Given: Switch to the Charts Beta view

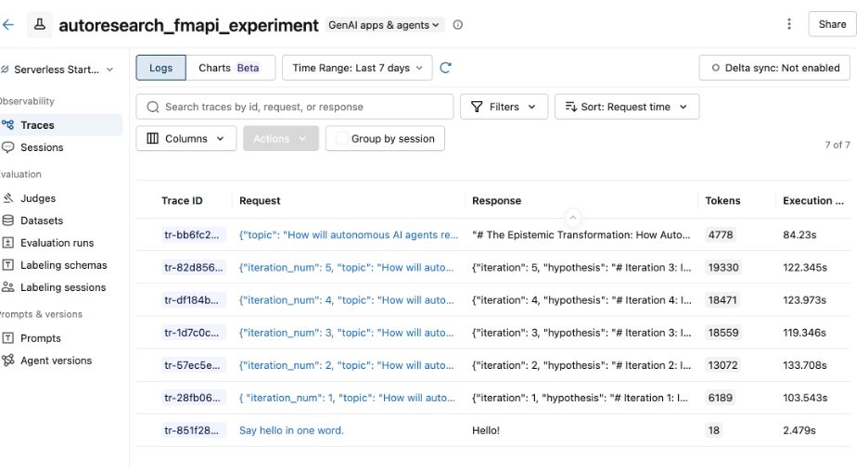Looking at the screenshot, I should 228,68.
